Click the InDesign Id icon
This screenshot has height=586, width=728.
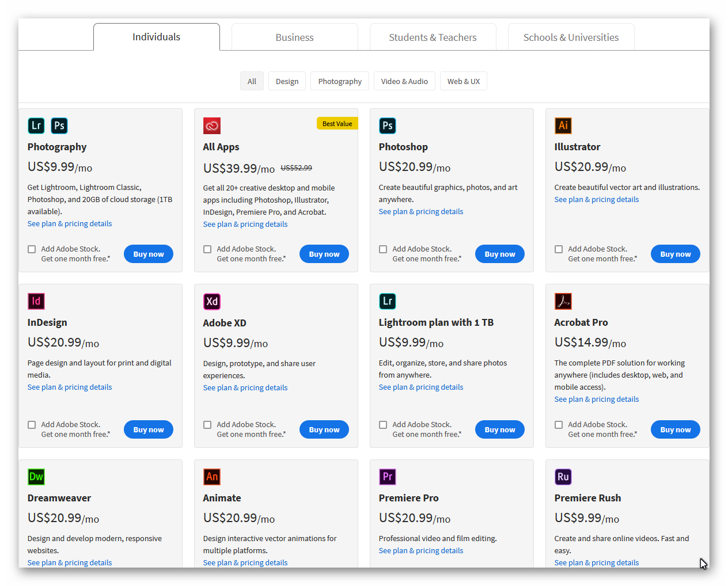click(x=36, y=301)
